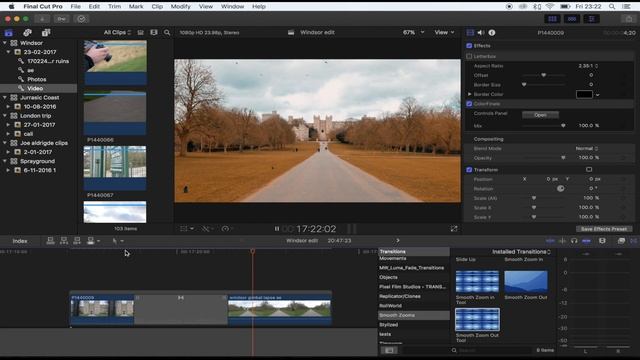Image resolution: width=640 pixels, height=360 pixels.
Task: Click the append clip edit icon
Action: (77, 241)
